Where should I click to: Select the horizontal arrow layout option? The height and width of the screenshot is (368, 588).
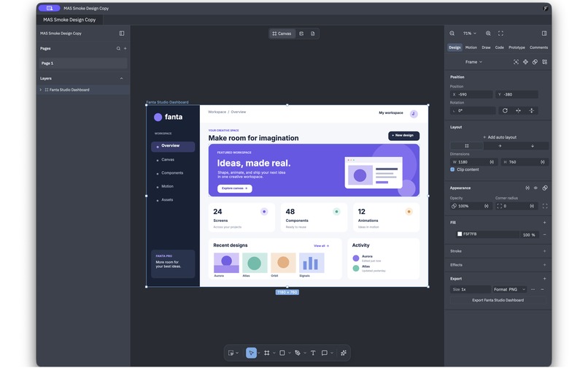500,146
